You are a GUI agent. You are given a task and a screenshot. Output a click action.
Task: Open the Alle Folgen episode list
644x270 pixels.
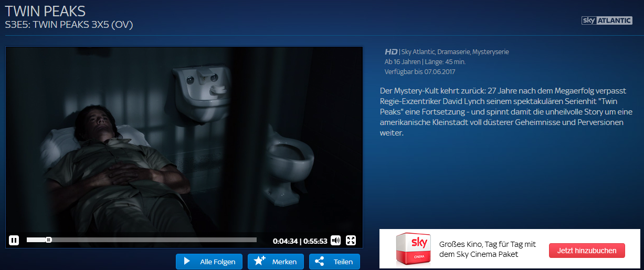coord(209,262)
